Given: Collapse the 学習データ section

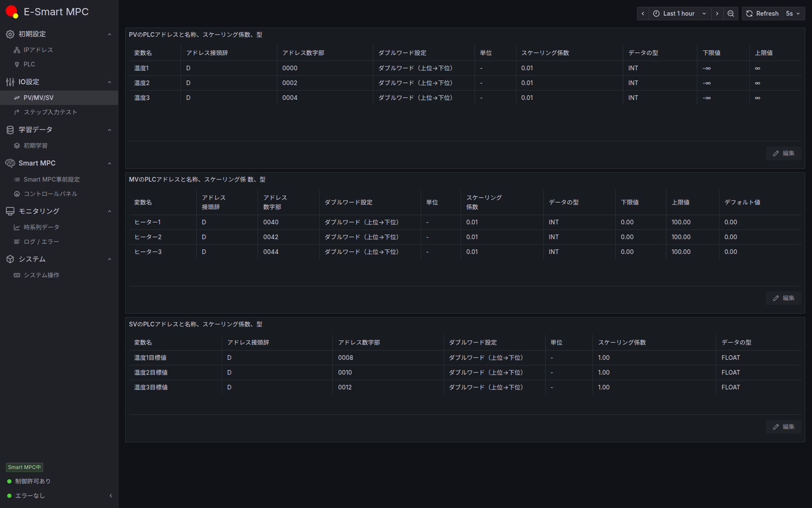Looking at the screenshot, I should tap(110, 130).
